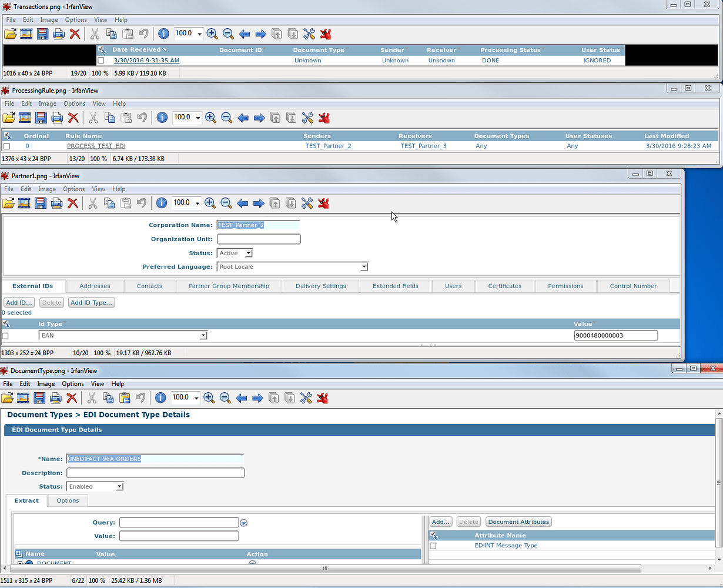Undo icon in ProcessingRule.png window
The width and height of the screenshot is (723, 588).
[142, 118]
